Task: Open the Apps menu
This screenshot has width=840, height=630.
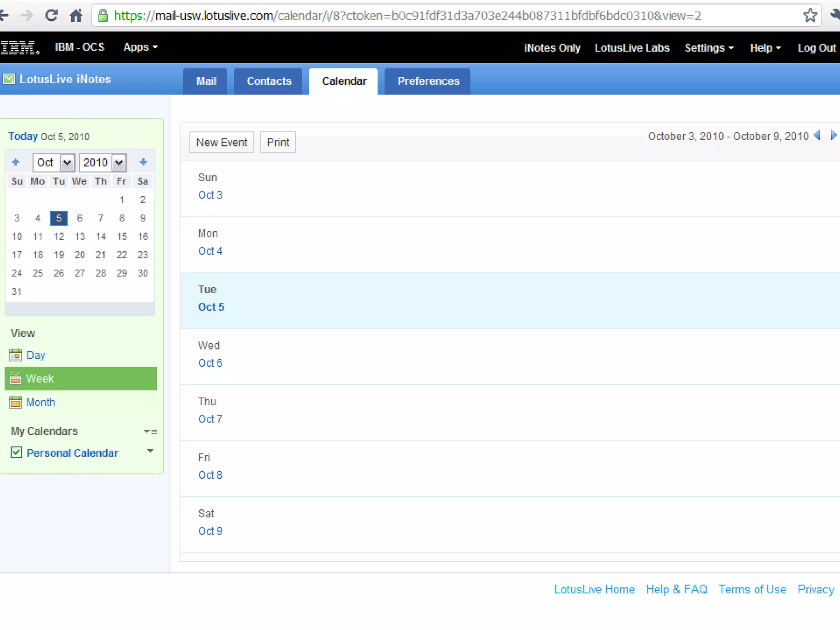Action: point(140,47)
